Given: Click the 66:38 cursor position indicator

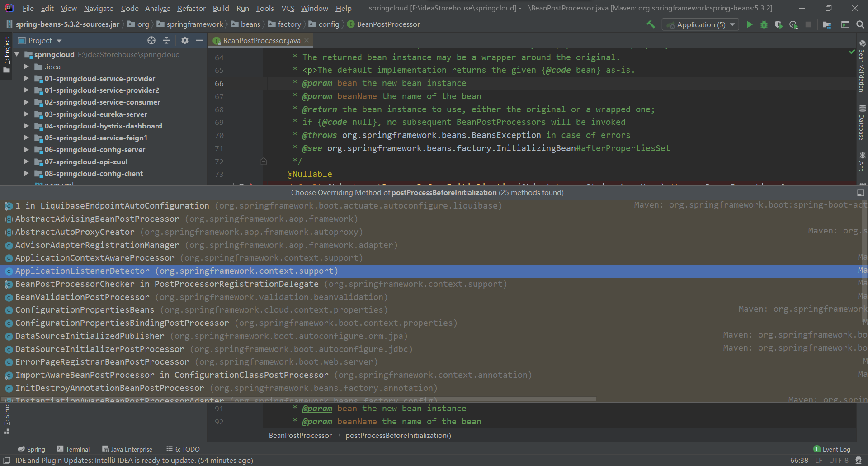Looking at the screenshot, I should [x=799, y=460].
